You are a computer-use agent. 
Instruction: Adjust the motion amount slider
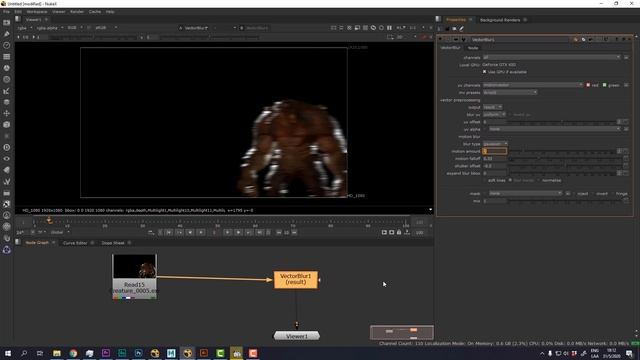pos(563,151)
